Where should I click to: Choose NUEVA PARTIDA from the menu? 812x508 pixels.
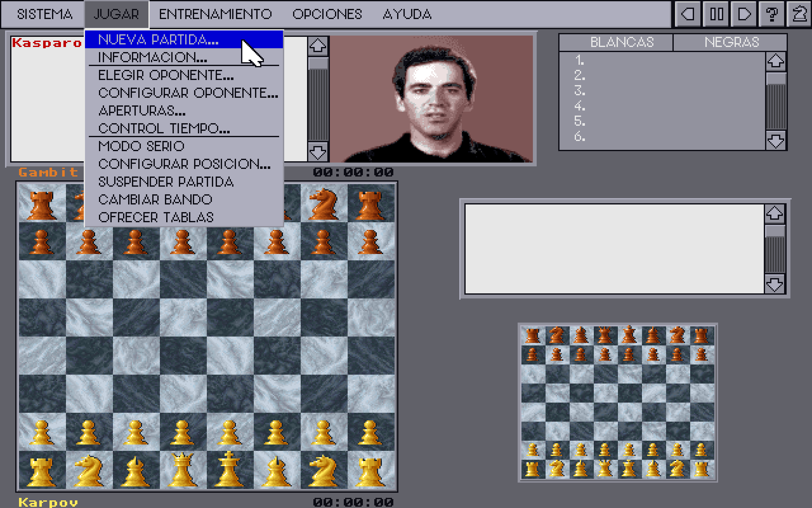point(184,40)
